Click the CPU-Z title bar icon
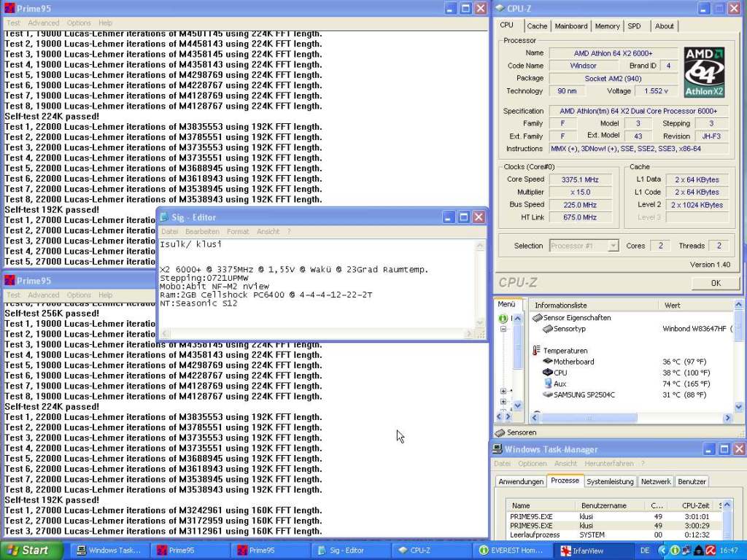Image resolution: width=747 pixels, height=560 pixels. (500, 8)
